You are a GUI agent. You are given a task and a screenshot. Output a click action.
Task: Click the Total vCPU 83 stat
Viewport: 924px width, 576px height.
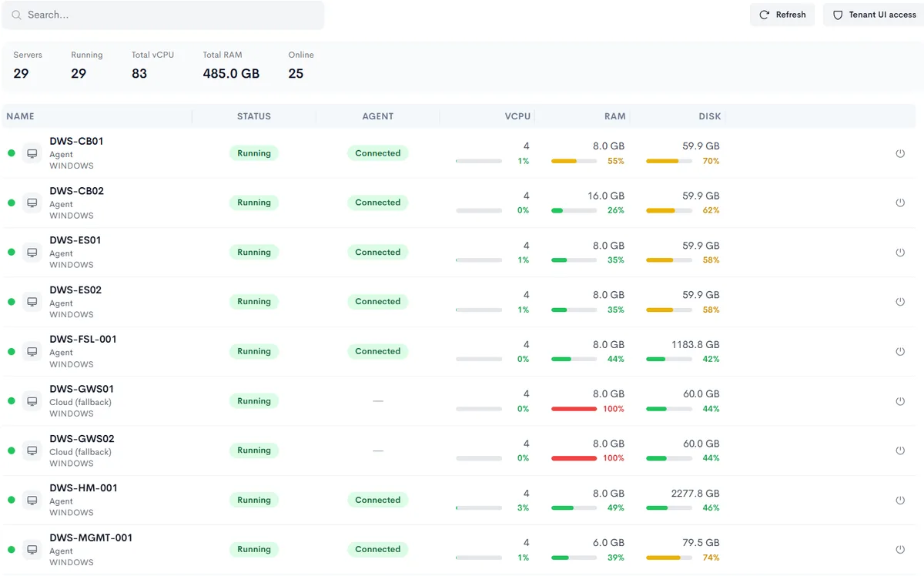pyautogui.click(x=152, y=67)
